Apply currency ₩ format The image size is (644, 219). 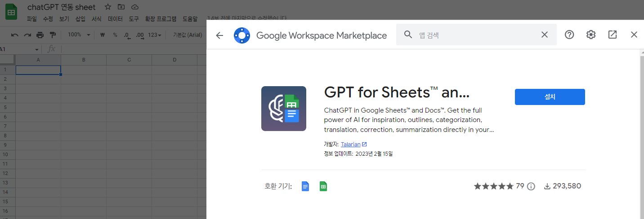103,35
